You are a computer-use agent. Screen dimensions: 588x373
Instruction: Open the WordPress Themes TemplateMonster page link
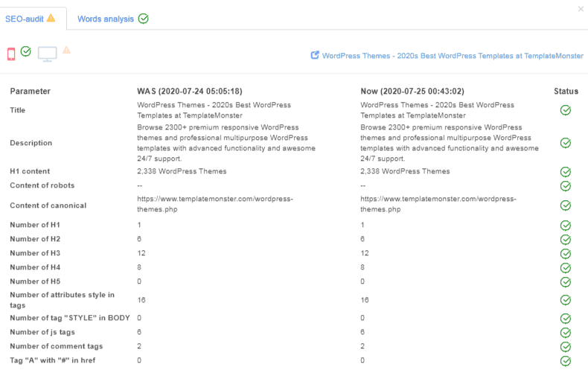[x=453, y=56]
